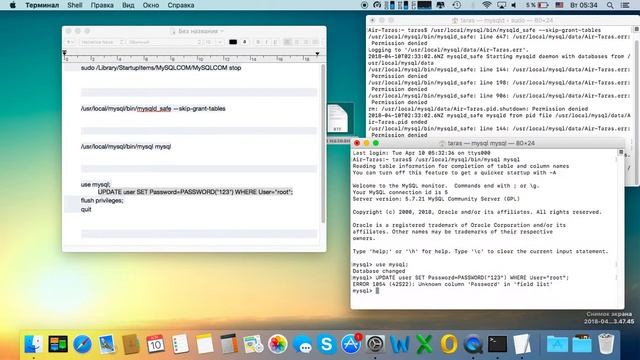640x360 pixels.
Task: Click the mysql> prompt cursor in front terminal
Action: 377,291
